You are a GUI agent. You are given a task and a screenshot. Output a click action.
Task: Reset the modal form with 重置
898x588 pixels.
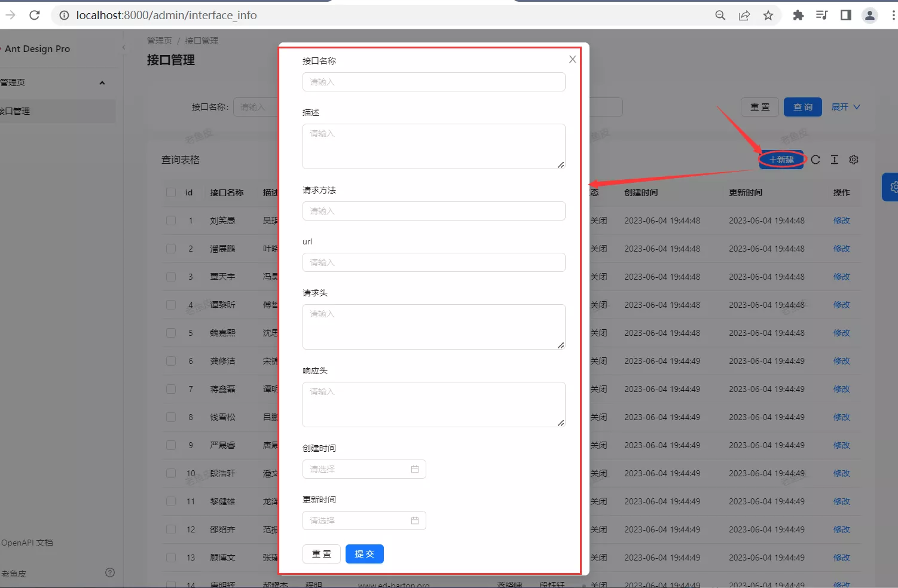click(x=322, y=554)
